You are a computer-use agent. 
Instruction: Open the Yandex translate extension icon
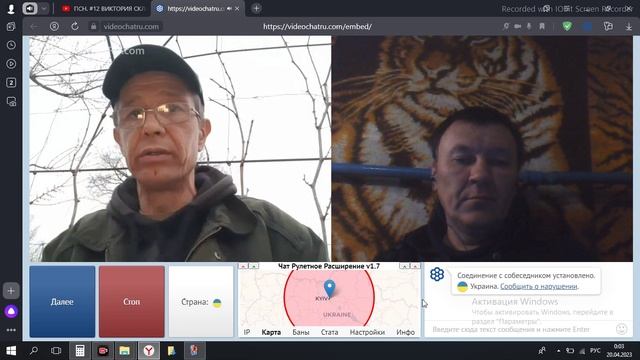click(x=608, y=26)
